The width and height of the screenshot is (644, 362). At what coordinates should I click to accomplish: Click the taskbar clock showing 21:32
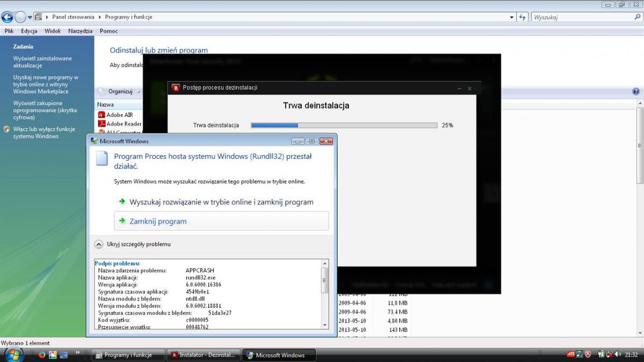point(631,354)
